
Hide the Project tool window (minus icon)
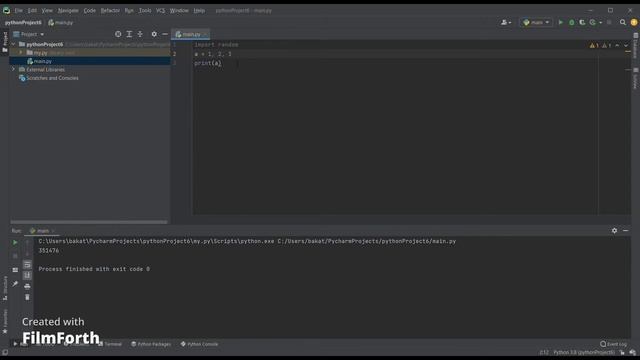point(165,34)
